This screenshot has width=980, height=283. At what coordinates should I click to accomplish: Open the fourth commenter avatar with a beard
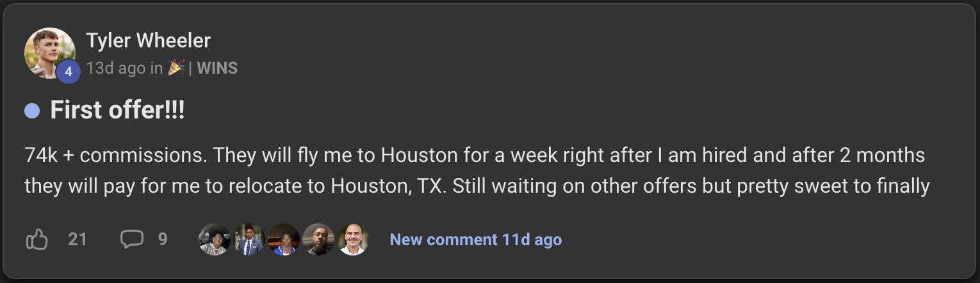[318, 240]
